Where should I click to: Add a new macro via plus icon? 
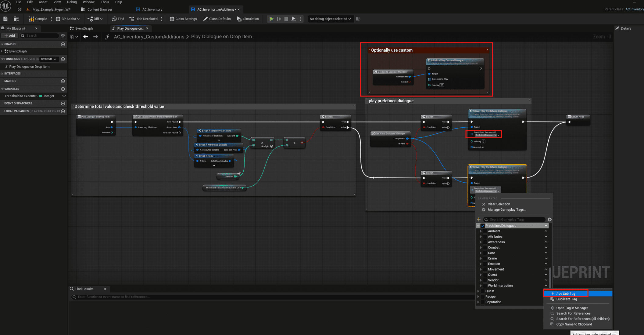(x=63, y=81)
